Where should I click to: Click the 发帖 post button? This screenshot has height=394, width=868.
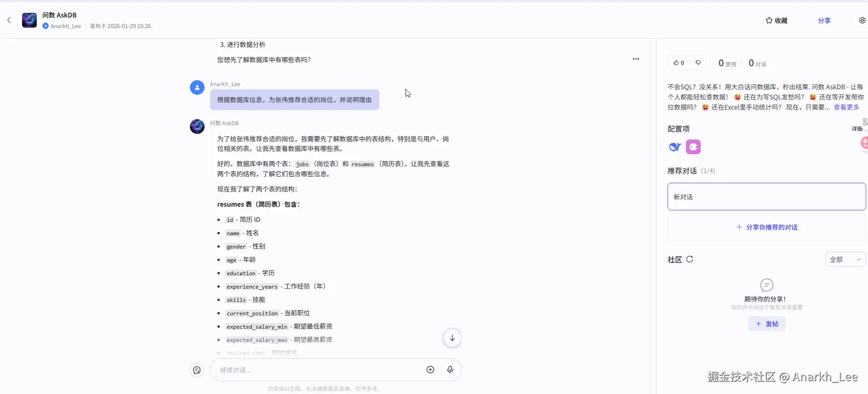tap(766, 324)
